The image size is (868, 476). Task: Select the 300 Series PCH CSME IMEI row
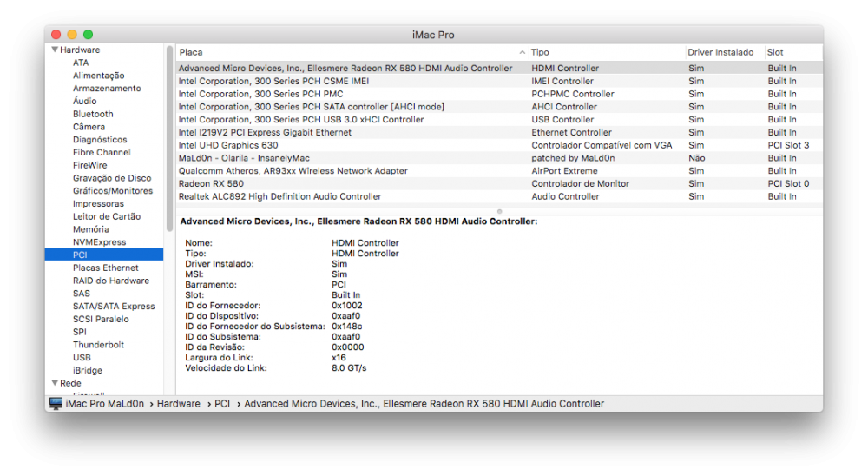pos(499,81)
